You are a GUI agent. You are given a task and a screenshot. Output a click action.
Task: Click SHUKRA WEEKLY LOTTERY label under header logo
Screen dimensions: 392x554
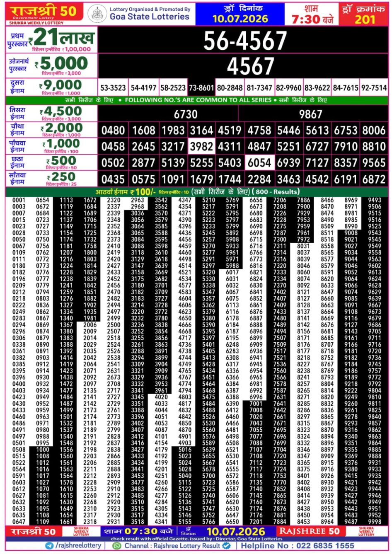[x=36, y=23]
